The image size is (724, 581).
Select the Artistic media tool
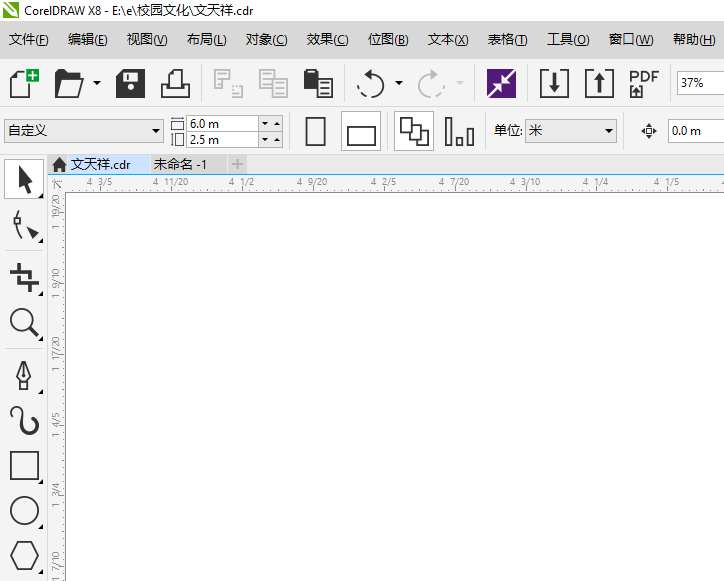click(24, 421)
